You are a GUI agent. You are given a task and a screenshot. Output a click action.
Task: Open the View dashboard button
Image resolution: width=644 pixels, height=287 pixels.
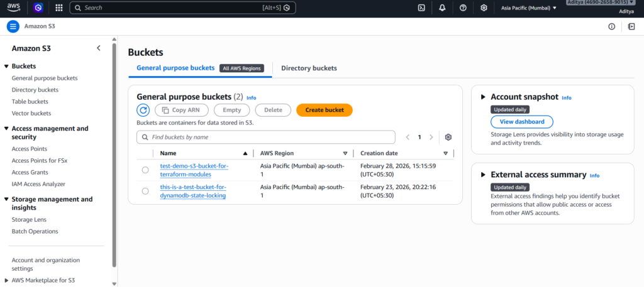(x=521, y=122)
